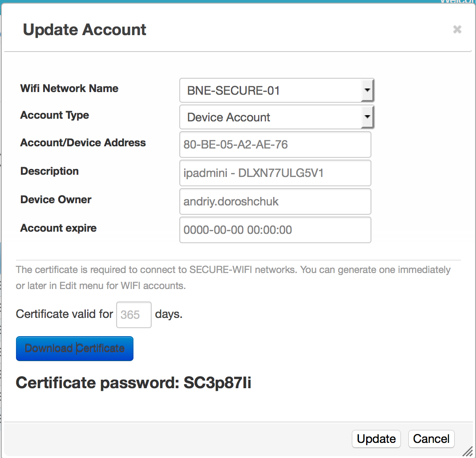Click the Description label text
Image resolution: width=476 pixels, height=458 pixels.
click(x=49, y=171)
